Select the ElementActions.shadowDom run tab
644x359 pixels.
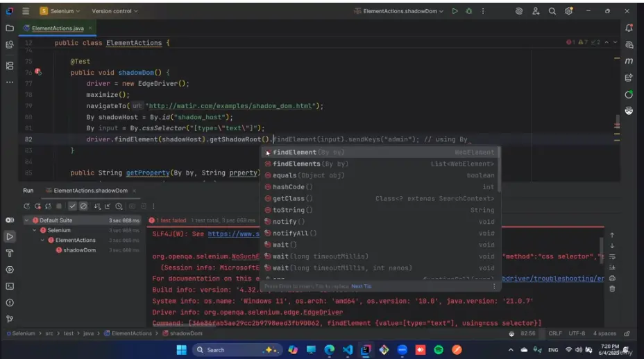click(90, 191)
